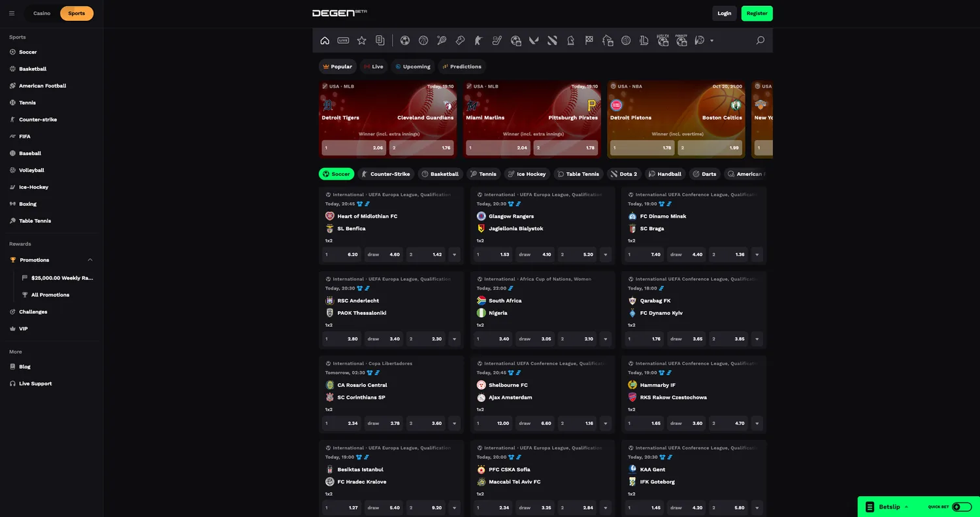This screenshot has height=517, width=980.
Task: Select the Volta football toolbar icon
Action: coord(662,41)
